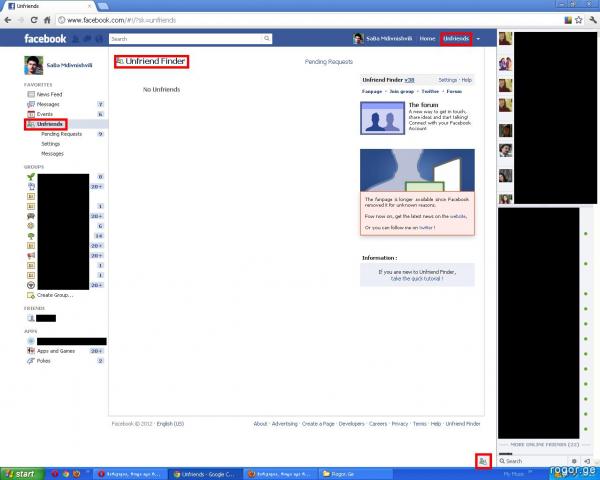Launch Opera from the quick launch bar

tap(55, 474)
